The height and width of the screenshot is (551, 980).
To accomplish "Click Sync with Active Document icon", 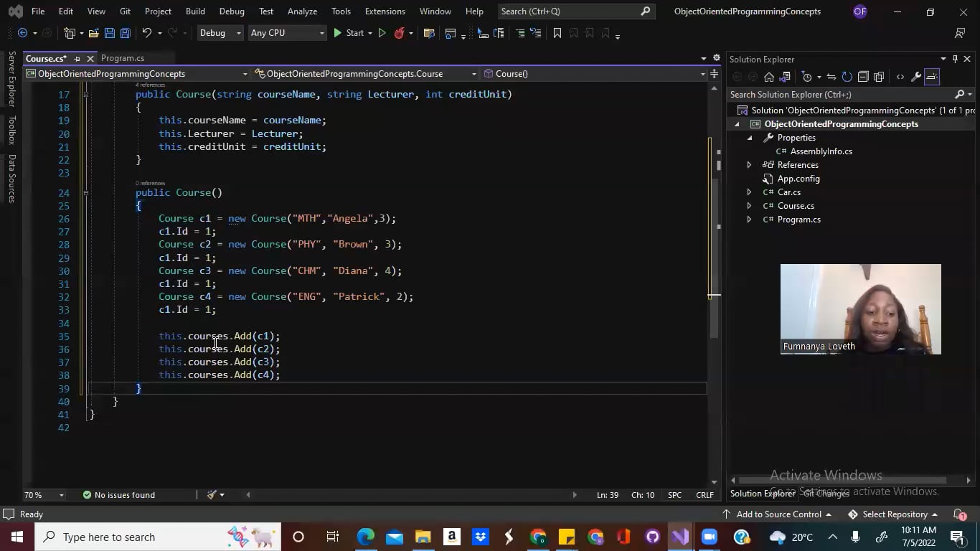I will coord(831,77).
